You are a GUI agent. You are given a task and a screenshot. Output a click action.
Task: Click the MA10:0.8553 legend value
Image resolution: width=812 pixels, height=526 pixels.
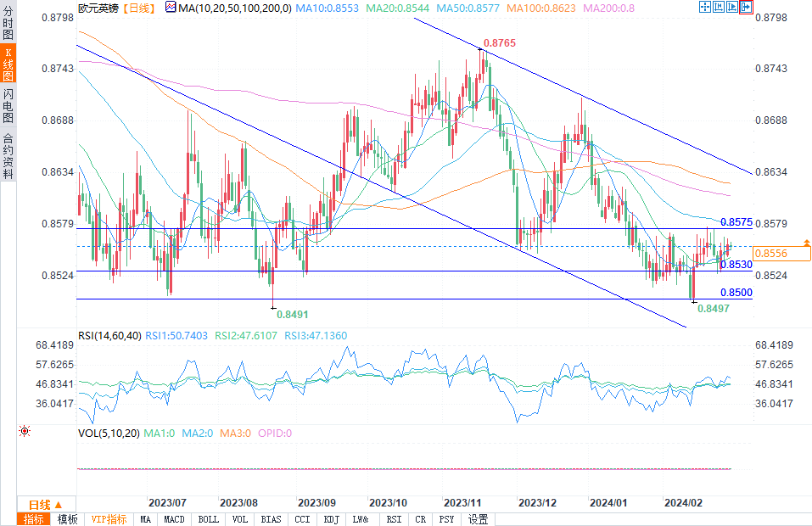click(x=327, y=8)
